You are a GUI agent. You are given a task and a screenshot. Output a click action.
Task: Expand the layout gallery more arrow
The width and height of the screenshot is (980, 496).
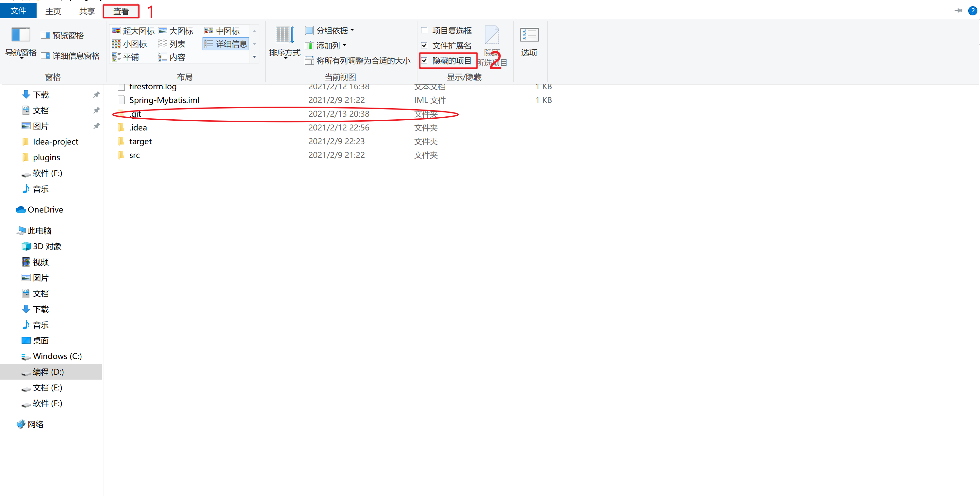coord(254,57)
